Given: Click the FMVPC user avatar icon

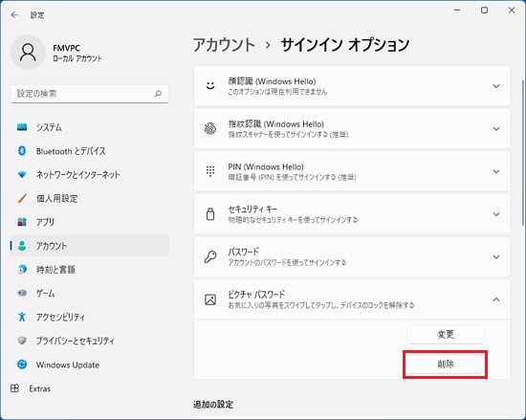Looking at the screenshot, I should tap(28, 53).
